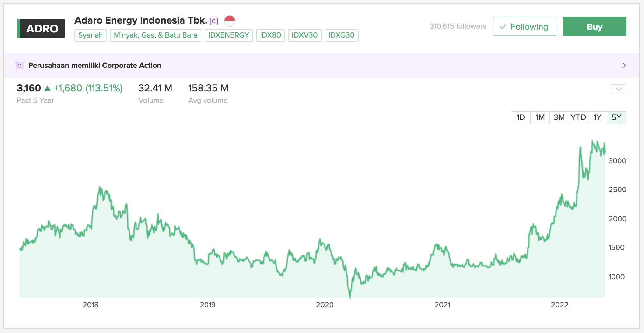
Task: Click the ADRO ticker logo badge
Action: (41, 28)
